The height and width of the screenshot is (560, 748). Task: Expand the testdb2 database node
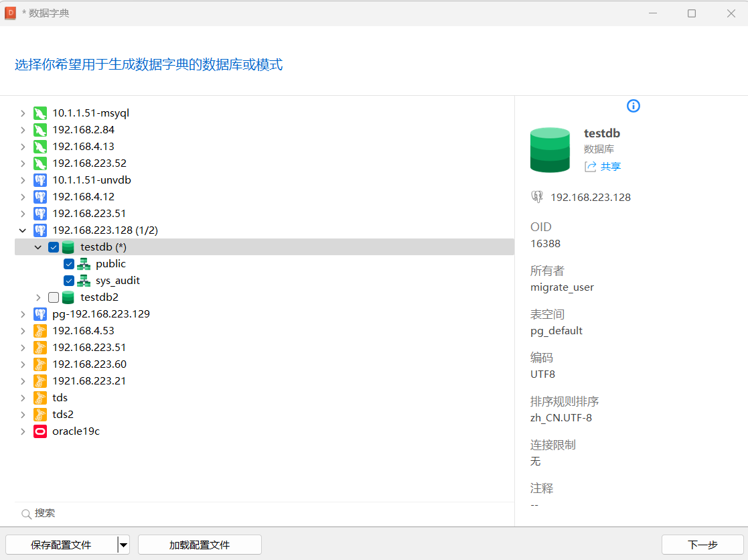tap(38, 297)
